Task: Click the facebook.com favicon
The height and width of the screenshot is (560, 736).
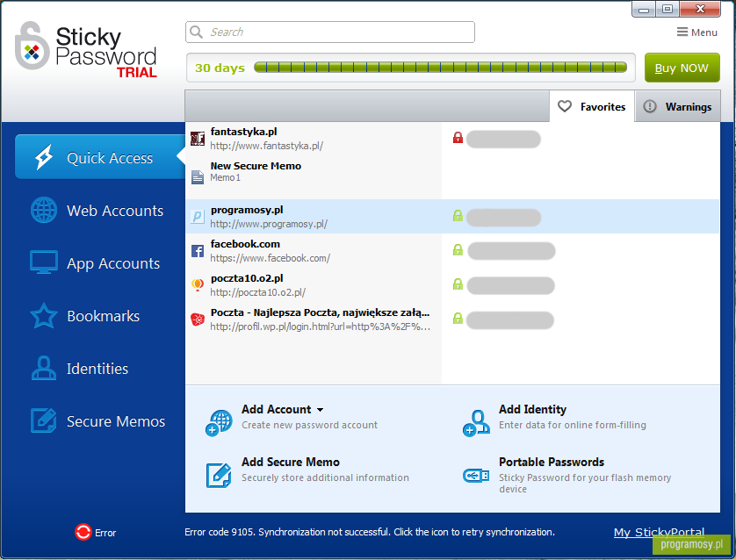Action: click(198, 251)
